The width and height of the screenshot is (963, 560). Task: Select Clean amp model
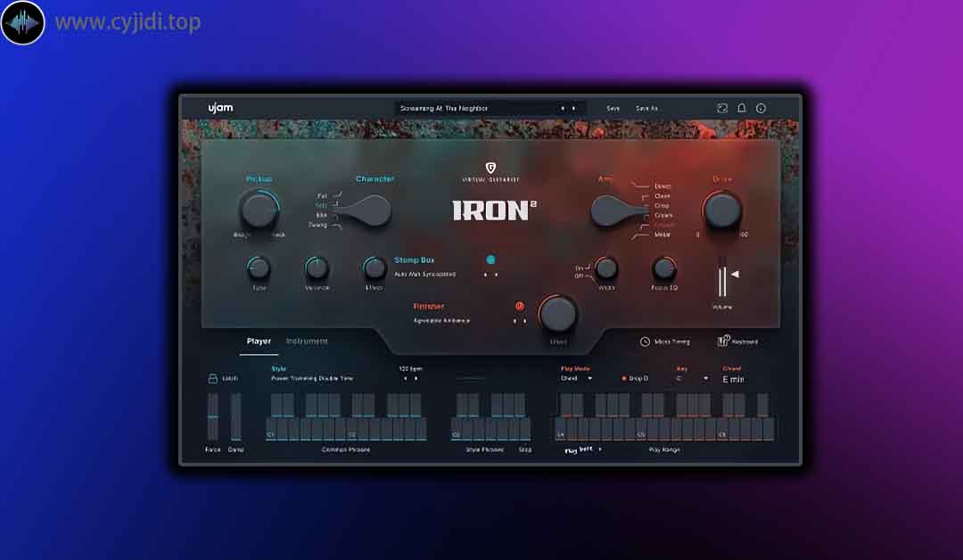click(x=662, y=196)
